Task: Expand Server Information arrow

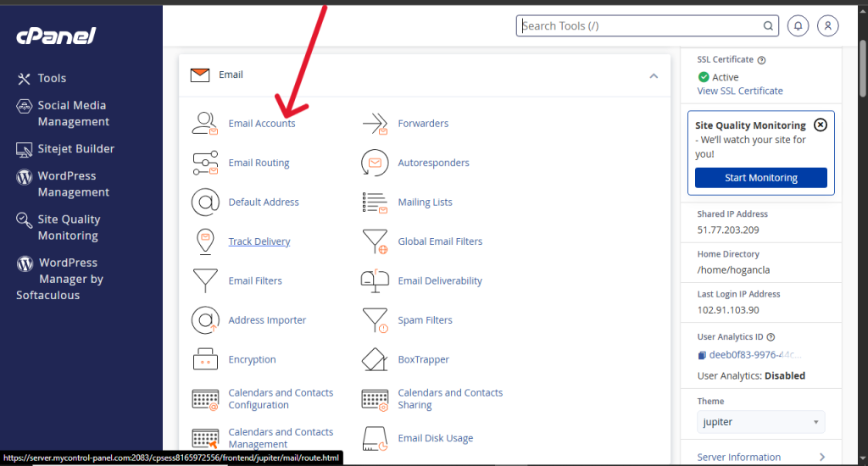Action: click(822, 458)
